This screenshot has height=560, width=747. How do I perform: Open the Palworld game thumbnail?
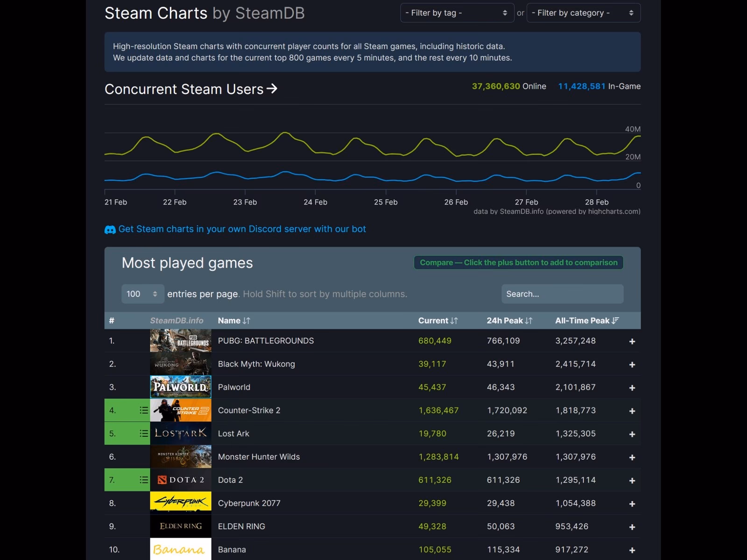181,387
